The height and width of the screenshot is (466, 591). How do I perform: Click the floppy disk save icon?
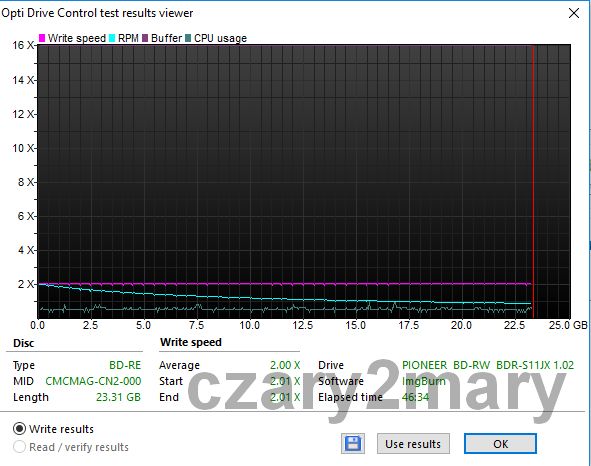pos(353,443)
